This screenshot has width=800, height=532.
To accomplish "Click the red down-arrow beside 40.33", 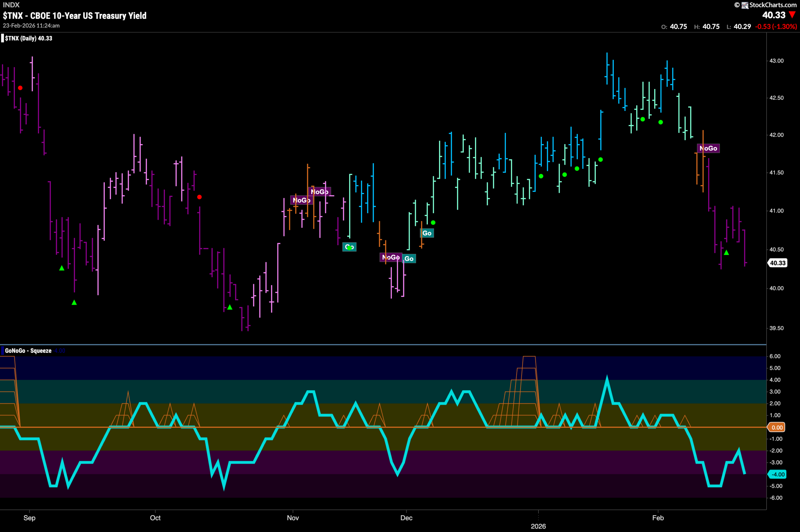I will pos(792,15).
